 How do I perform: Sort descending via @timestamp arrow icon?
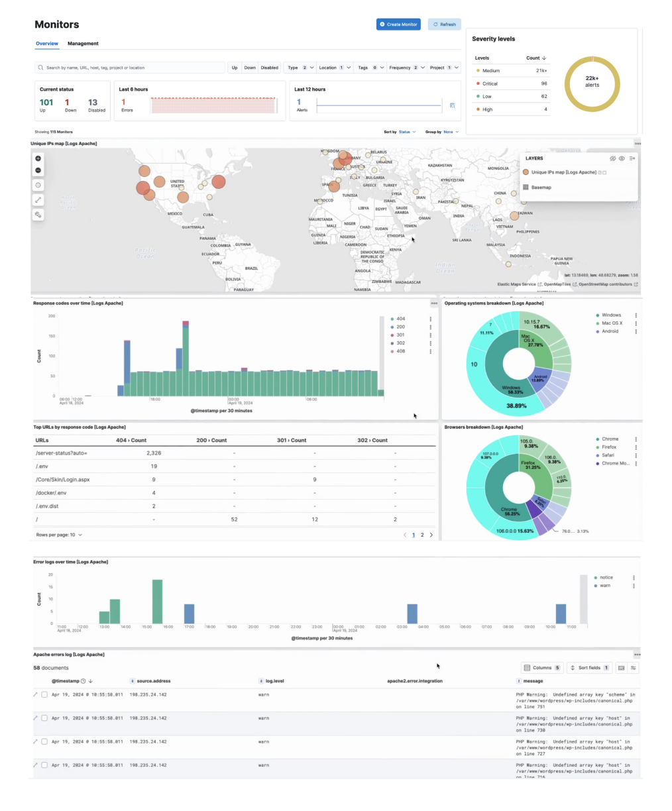(x=91, y=681)
